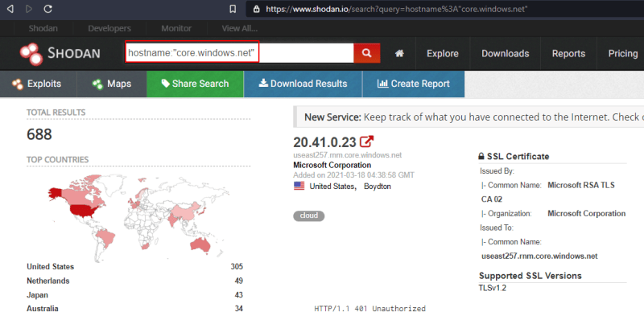Click the United States flag icon
644x316 pixels.
(299, 186)
